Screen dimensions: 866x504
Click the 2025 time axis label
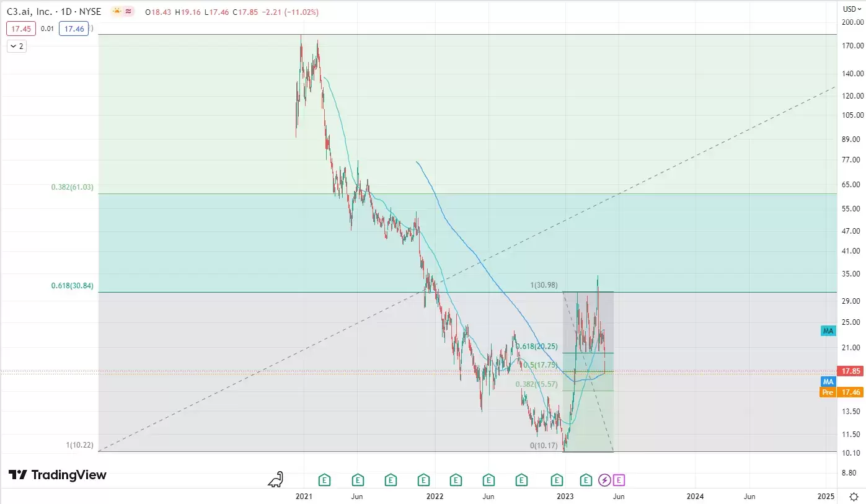coord(826,497)
